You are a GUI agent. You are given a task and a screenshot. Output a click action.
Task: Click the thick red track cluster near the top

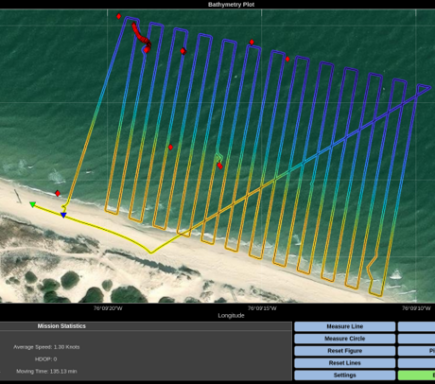coord(141,37)
